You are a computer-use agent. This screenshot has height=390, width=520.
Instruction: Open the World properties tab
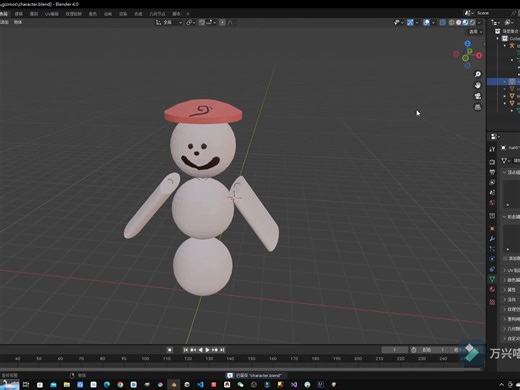(492, 203)
